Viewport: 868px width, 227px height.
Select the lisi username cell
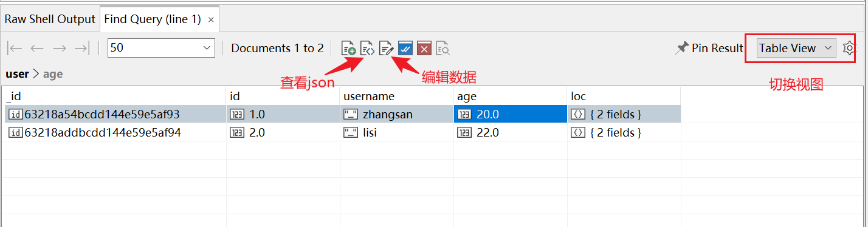(397, 132)
